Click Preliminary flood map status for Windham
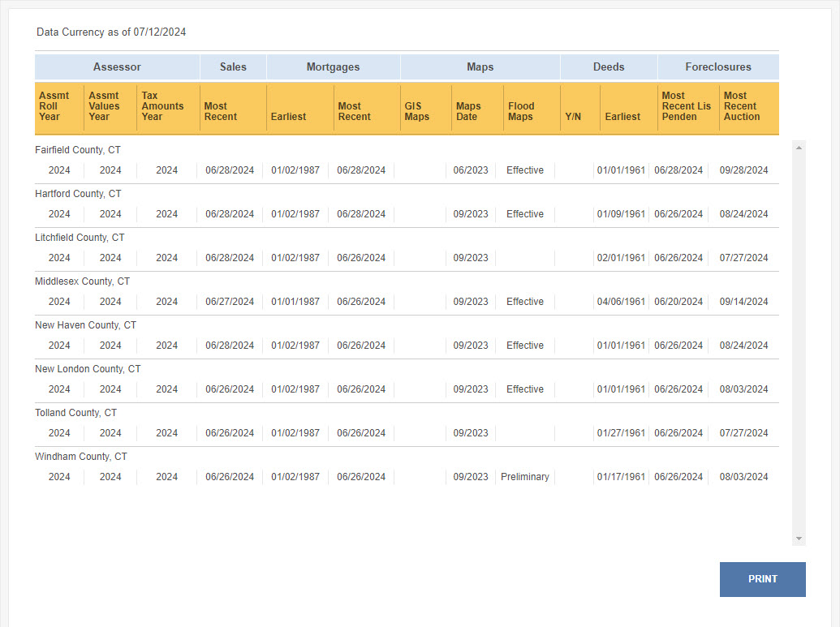The height and width of the screenshot is (627, 840). (x=525, y=477)
